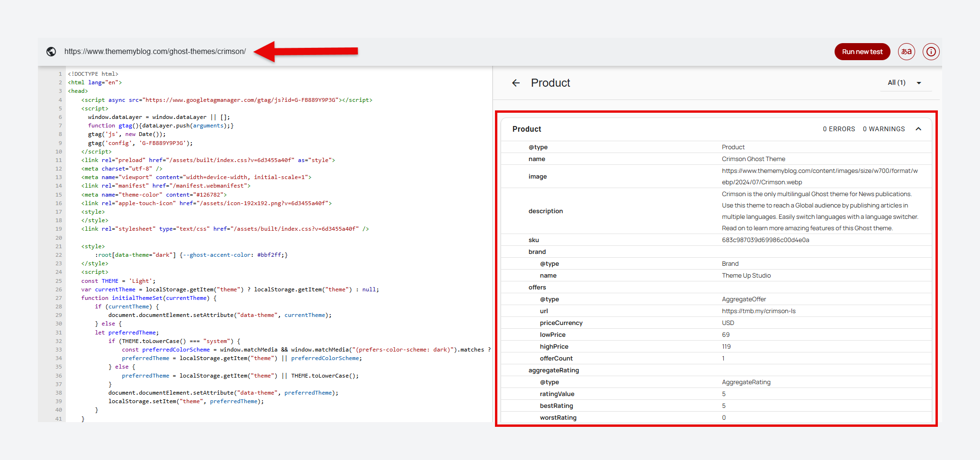
Task: Click the name value Crimson Ghost Theme
Action: click(754, 159)
